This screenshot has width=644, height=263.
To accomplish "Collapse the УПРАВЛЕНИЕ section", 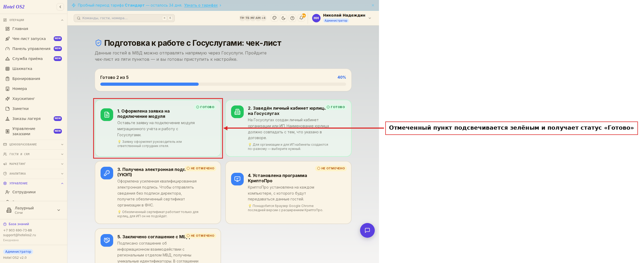I will click(x=33, y=183).
